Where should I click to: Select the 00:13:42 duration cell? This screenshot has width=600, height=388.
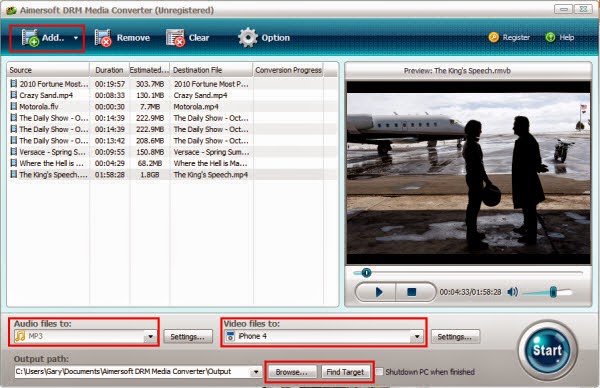(110, 141)
